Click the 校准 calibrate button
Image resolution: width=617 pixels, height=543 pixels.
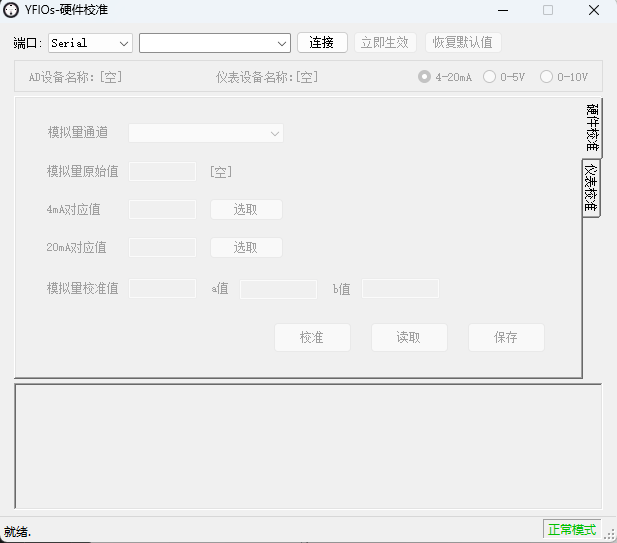[312, 338]
